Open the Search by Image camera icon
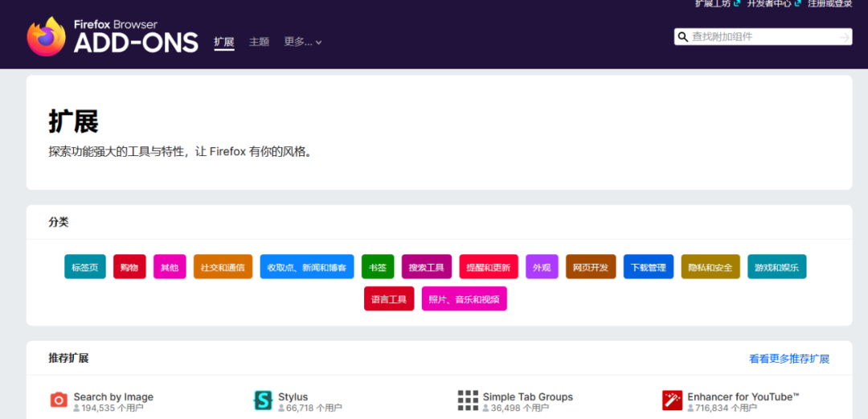 click(59, 399)
